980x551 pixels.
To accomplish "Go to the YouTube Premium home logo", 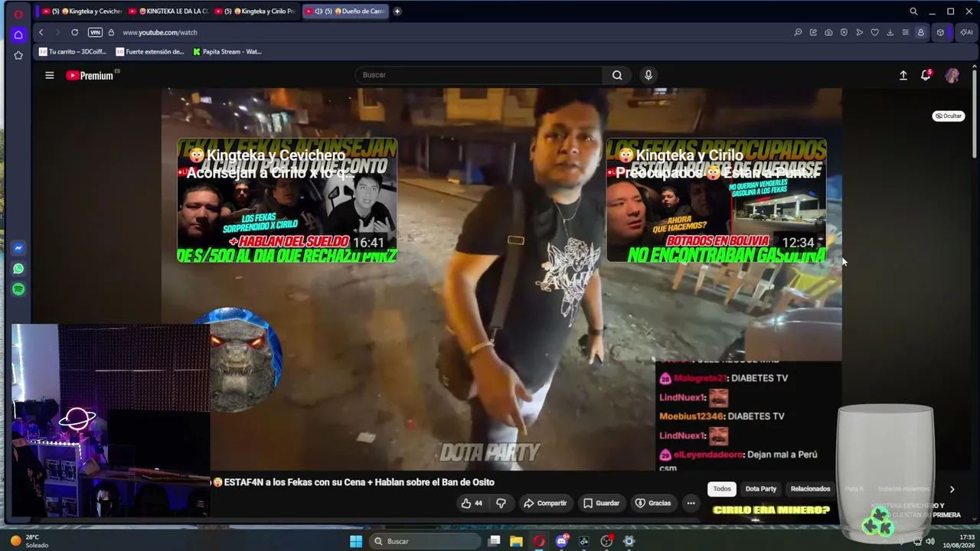I will [x=90, y=75].
